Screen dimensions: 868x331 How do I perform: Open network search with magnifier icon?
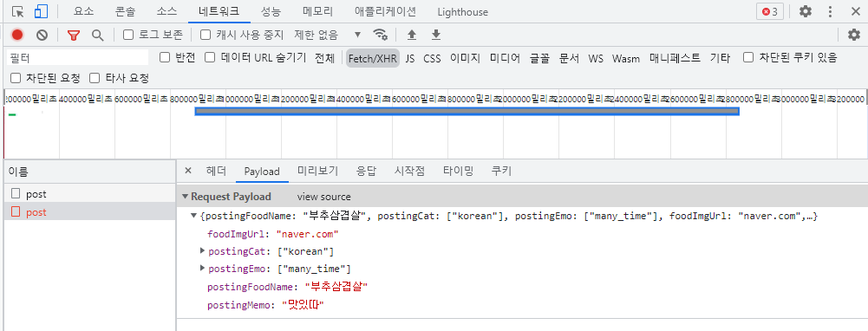(x=97, y=35)
